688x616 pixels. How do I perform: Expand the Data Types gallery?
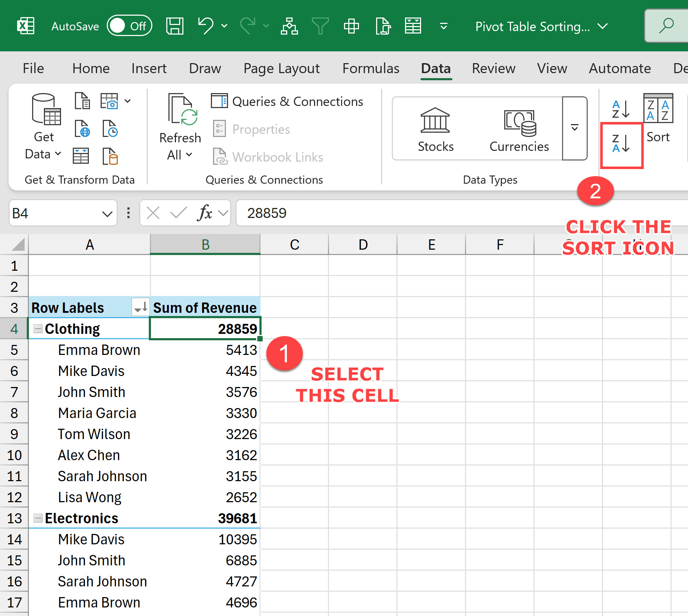(575, 128)
